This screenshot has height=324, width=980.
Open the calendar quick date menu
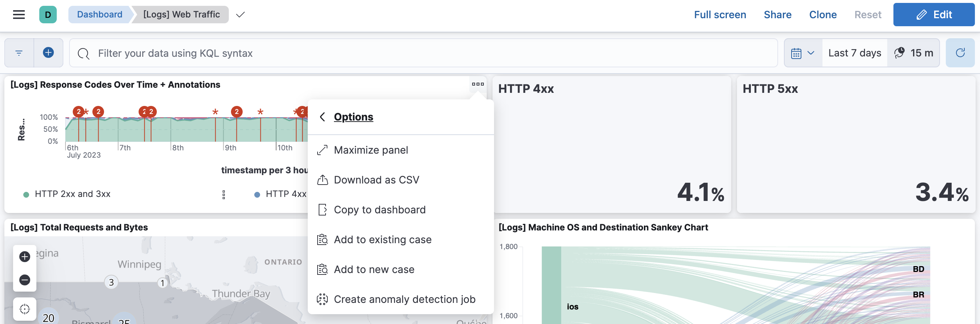coord(803,53)
